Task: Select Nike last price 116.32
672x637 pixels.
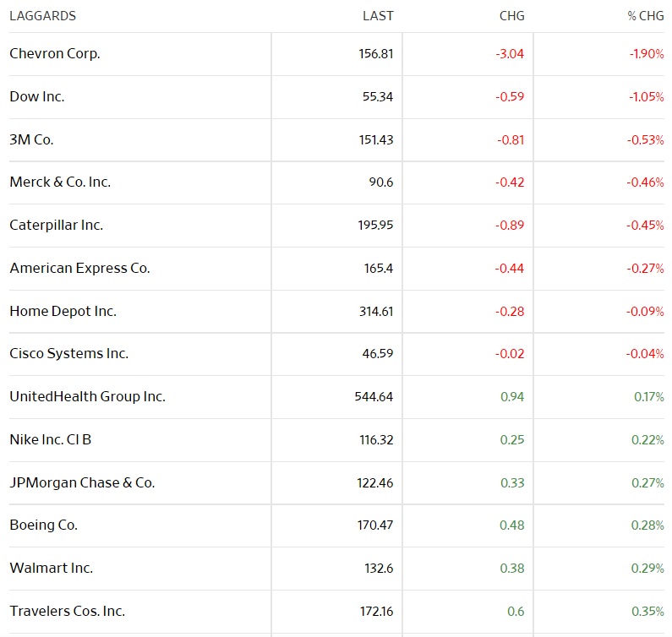Action: (x=376, y=440)
